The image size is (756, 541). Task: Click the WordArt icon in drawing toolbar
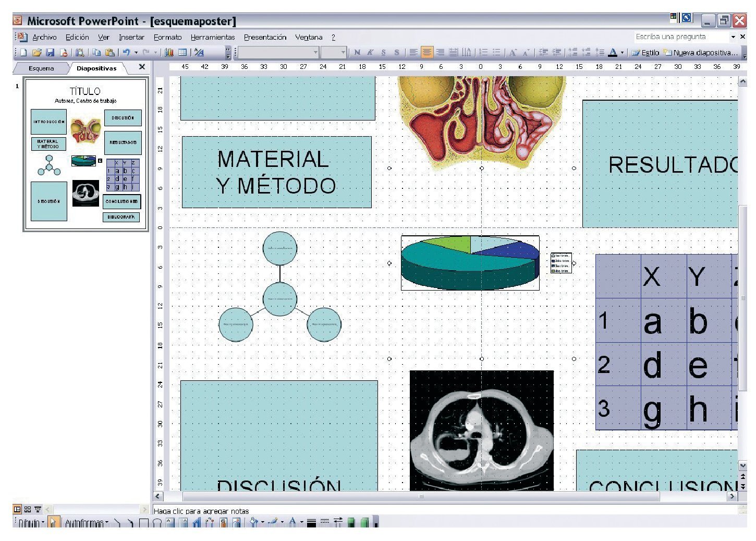(197, 523)
